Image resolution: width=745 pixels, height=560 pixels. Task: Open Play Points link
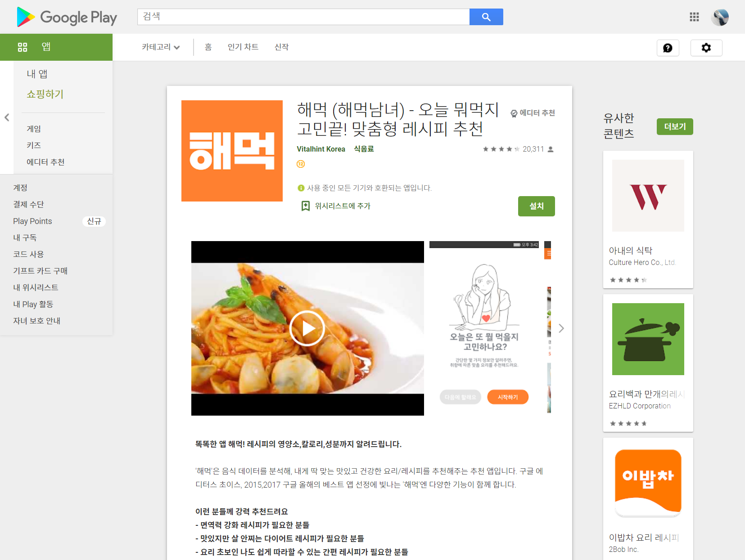(x=32, y=221)
